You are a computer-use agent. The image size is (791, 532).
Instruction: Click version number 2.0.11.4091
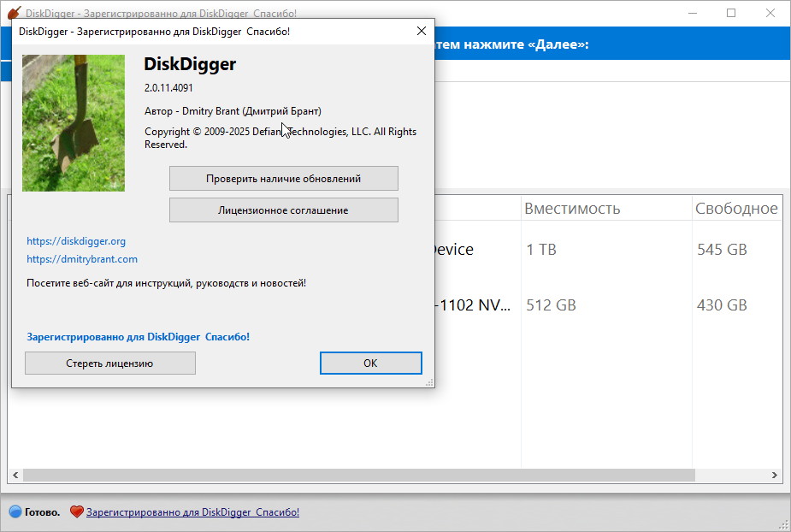pyautogui.click(x=168, y=88)
